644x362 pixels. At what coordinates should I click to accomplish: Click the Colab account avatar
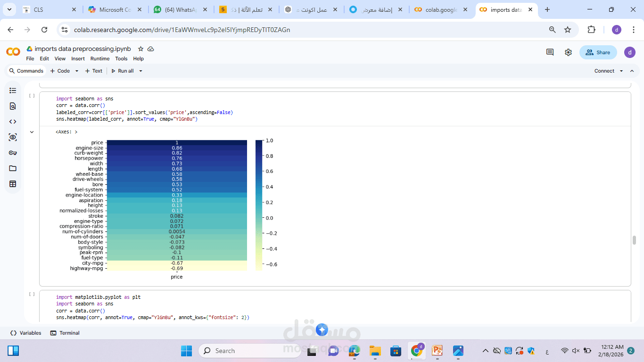[x=630, y=52]
